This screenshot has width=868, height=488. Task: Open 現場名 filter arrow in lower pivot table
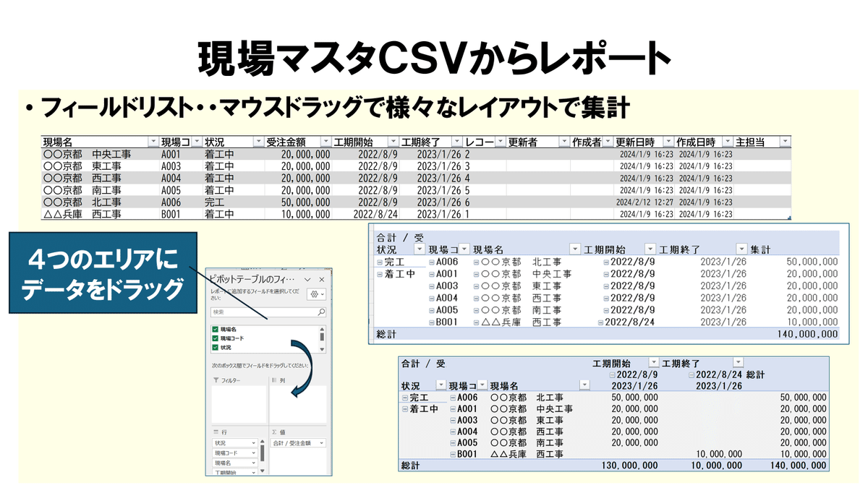tap(583, 386)
